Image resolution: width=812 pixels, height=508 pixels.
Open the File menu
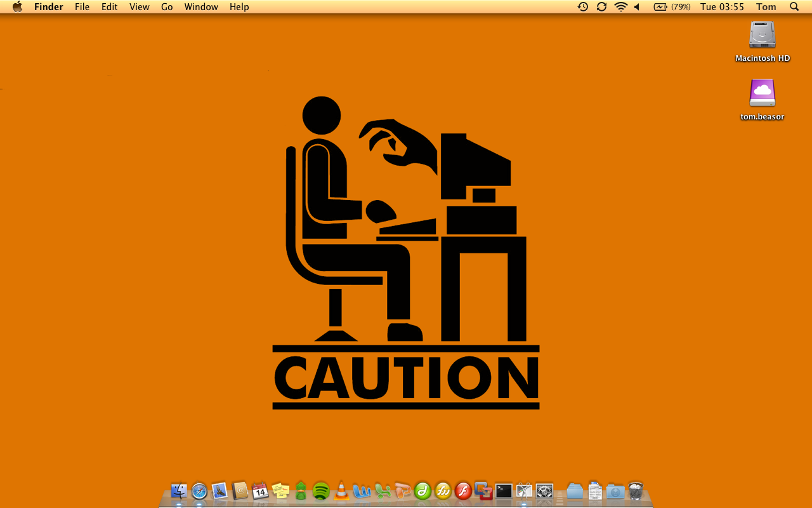click(82, 7)
